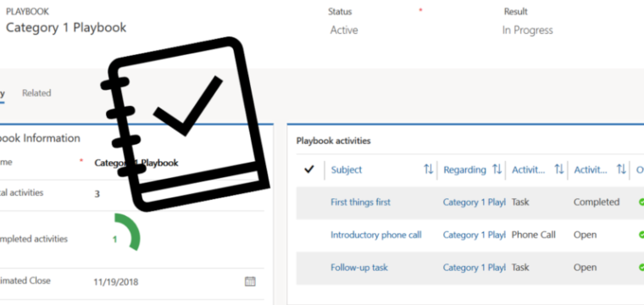Click green status icon in Follow-up task row

click(641, 268)
